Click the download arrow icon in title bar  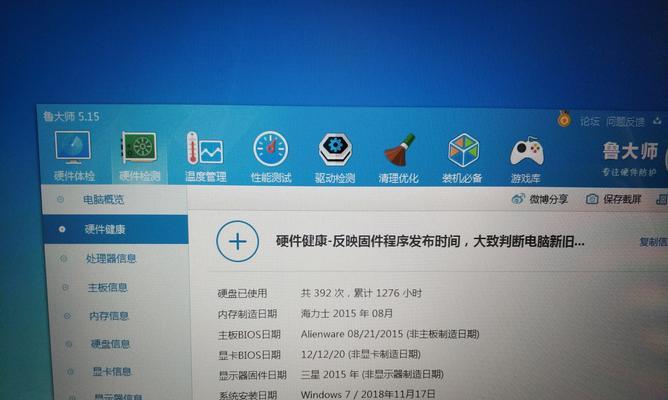(657, 121)
